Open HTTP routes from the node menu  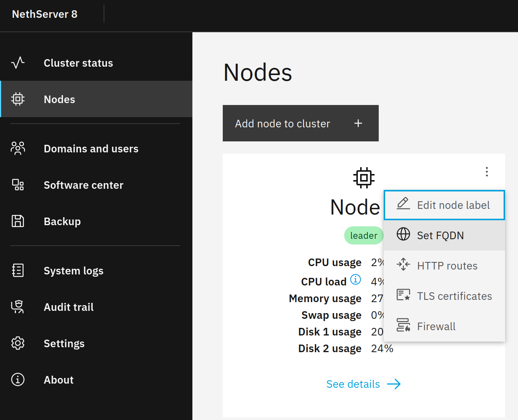444,266
